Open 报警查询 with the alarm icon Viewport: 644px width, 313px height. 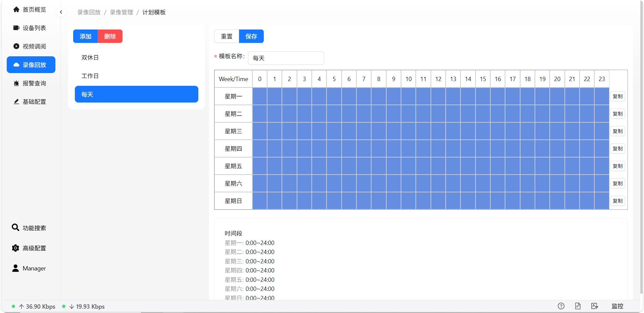[x=16, y=83]
